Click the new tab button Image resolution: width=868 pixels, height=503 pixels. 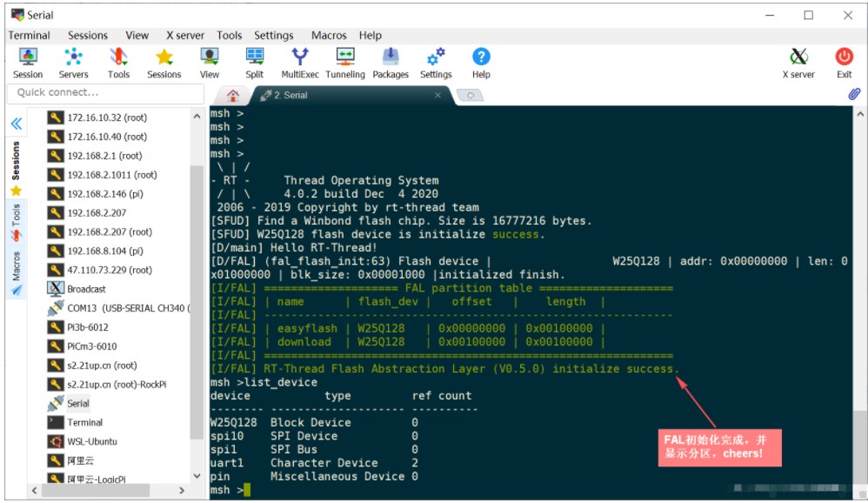[470, 95]
